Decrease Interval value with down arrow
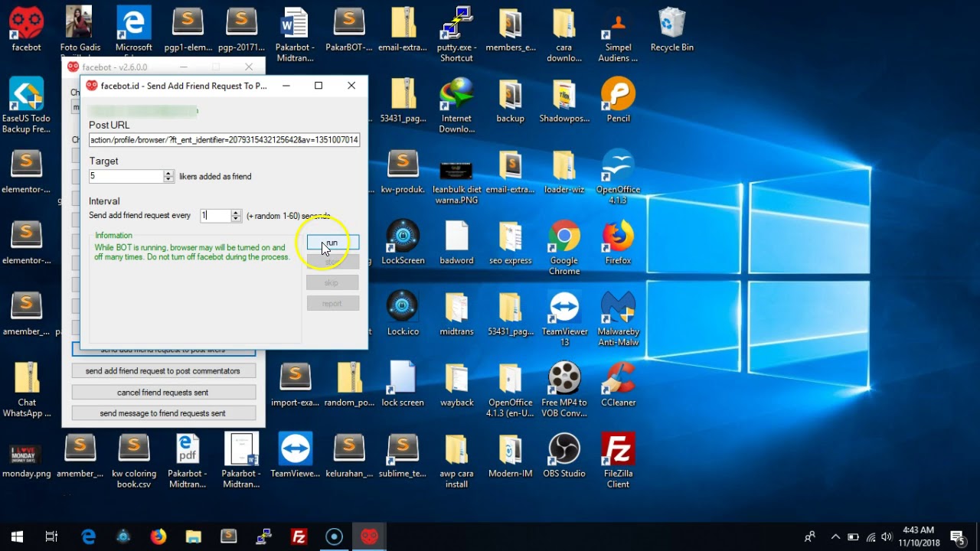980x551 pixels. [236, 219]
